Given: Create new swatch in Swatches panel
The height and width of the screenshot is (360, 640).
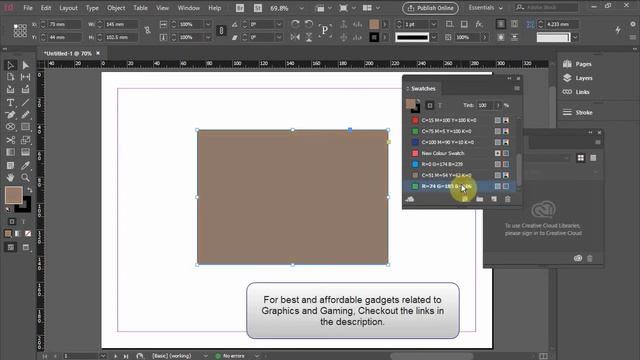Looking at the screenshot, I should click(494, 199).
